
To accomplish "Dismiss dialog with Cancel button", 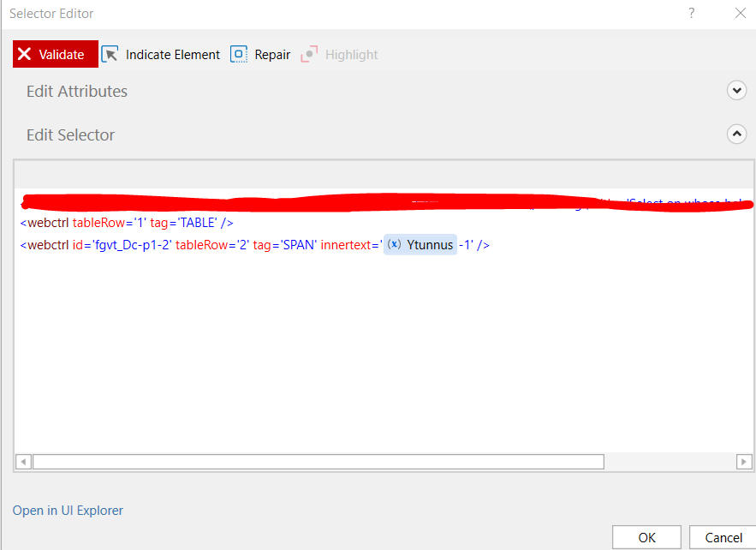I will [723, 537].
